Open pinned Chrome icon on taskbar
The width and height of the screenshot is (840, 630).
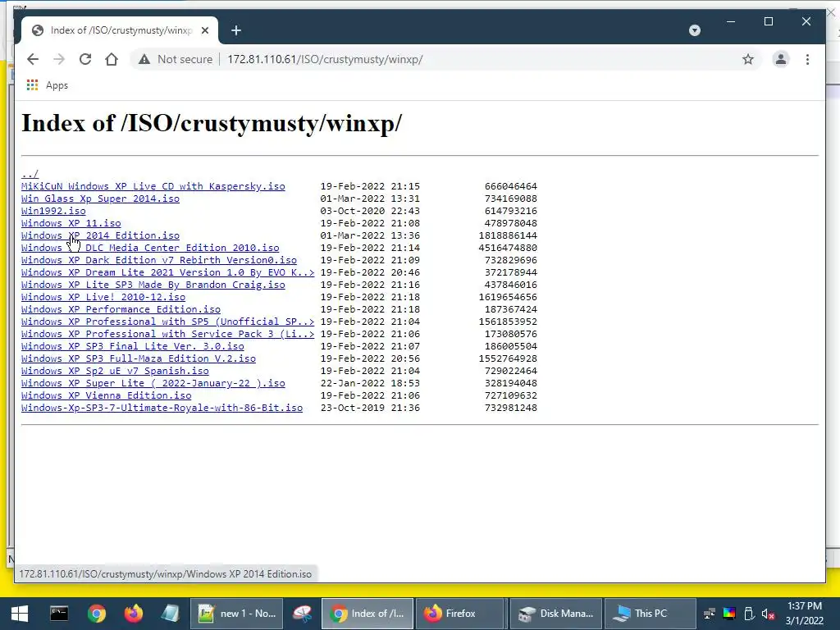[97, 614]
